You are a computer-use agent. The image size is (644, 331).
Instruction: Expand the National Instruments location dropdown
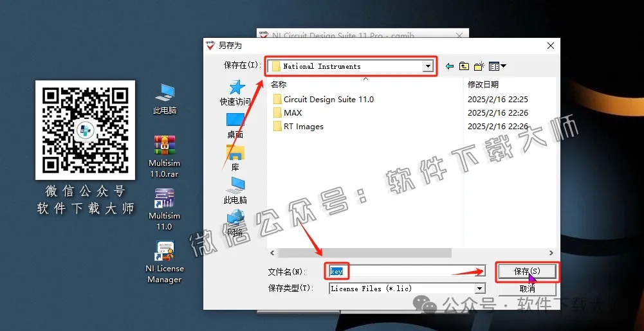click(428, 66)
